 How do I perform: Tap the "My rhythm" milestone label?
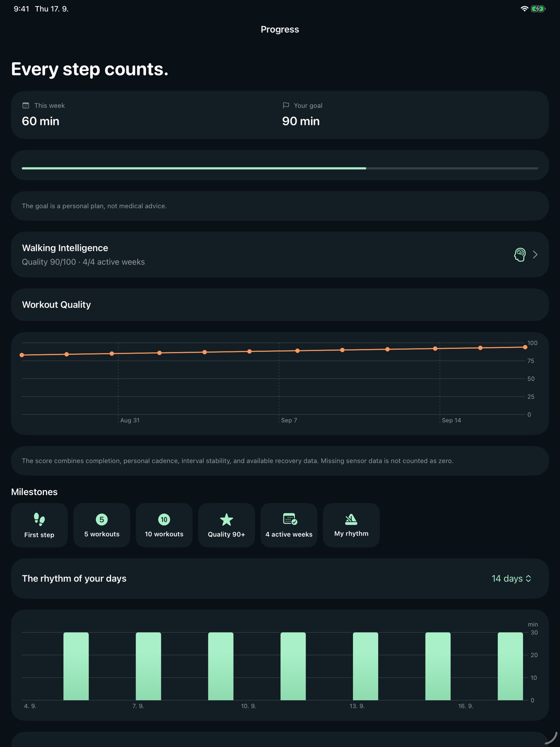point(351,534)
